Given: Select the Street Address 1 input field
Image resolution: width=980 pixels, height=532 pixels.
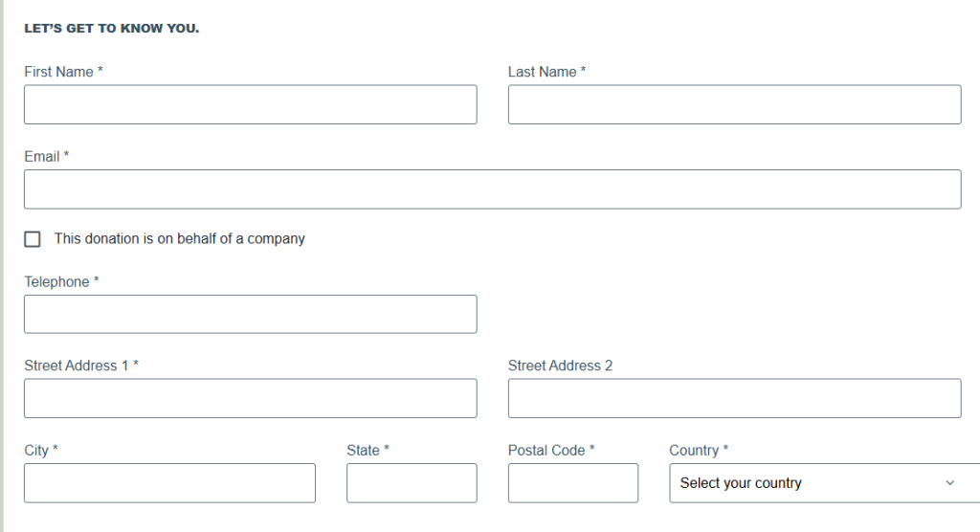Looking at the screenshot, I should tap(250, 398).
